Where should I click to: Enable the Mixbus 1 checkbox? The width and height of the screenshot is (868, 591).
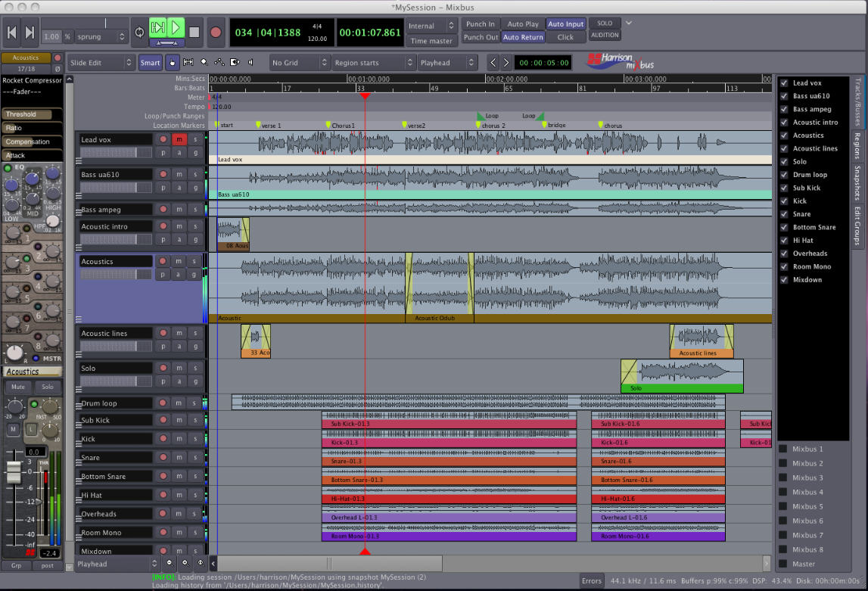pos(782,449)
